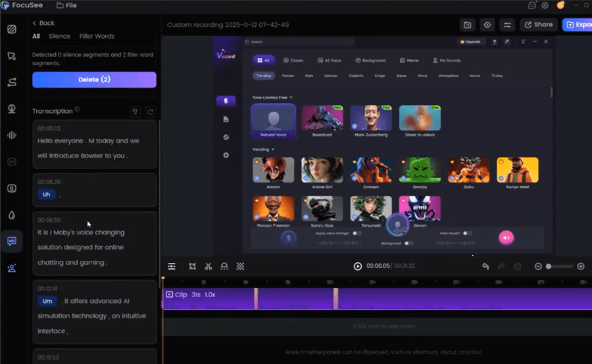Select the scissors split tool
The width and height of the screenshot is (592, 364).
209,266
